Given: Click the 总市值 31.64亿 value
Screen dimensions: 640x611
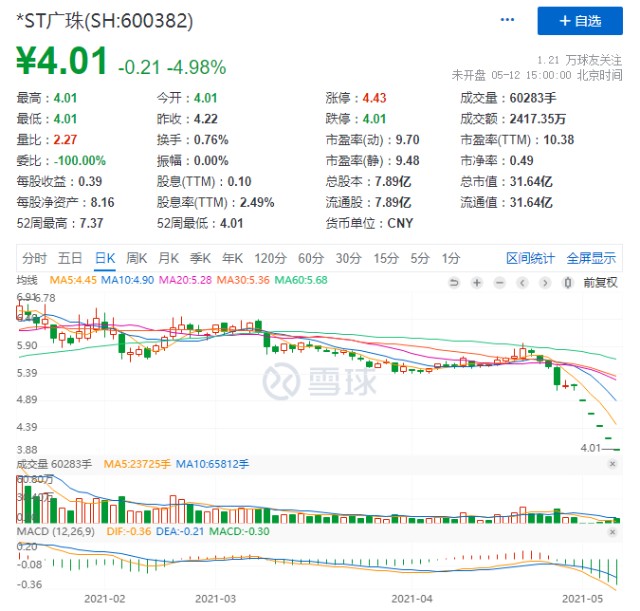Looking at the screenshot, I should (531, 181).
